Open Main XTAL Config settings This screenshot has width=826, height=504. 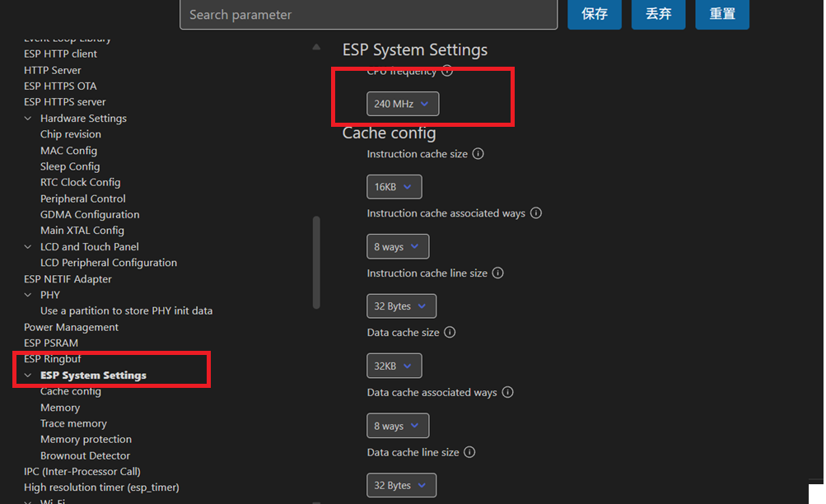82,230
